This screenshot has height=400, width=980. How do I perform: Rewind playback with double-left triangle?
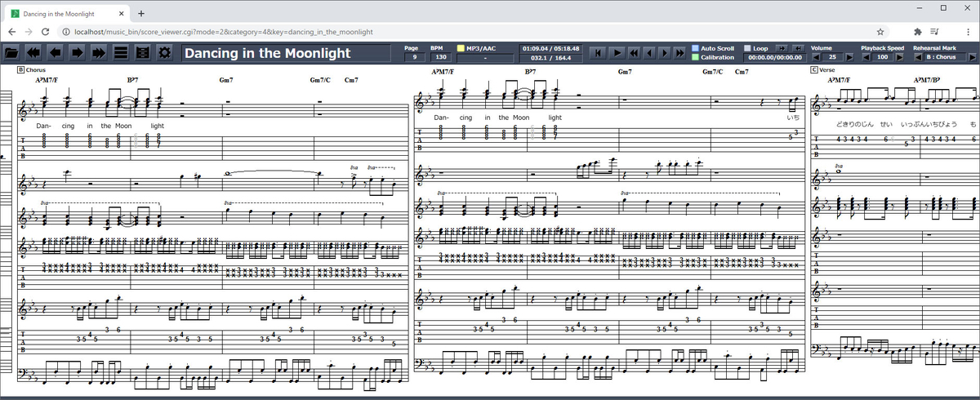(x=634, y=53)
